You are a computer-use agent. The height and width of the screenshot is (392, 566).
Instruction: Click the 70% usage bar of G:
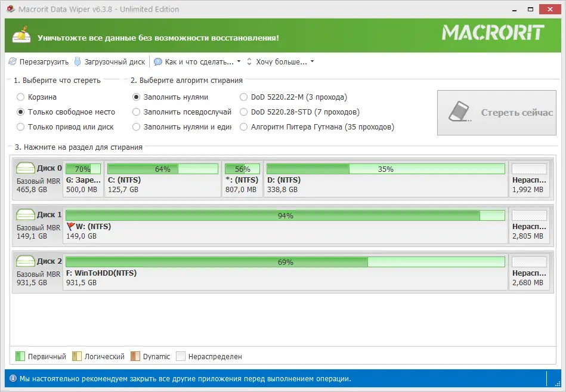[x=83, y=169]
